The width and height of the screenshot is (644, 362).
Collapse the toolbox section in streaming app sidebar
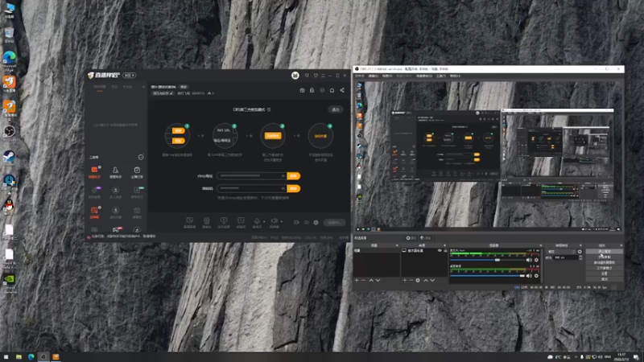(140, 157)
